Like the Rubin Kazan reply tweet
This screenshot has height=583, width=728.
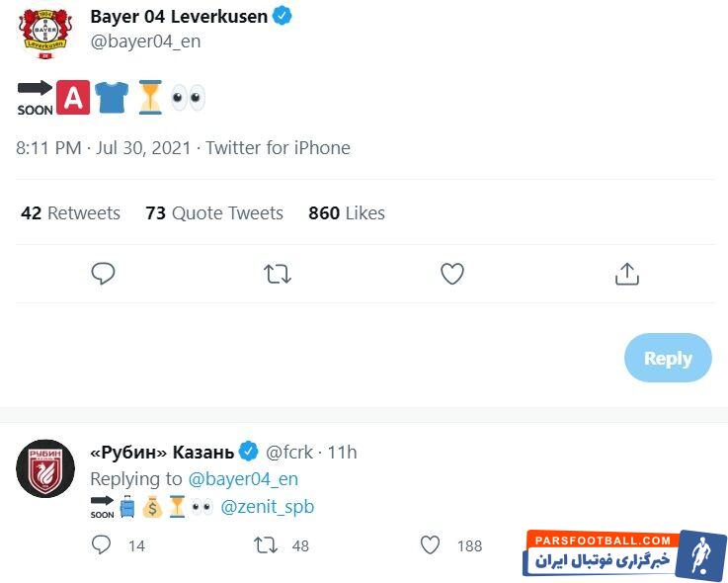pos(431,544)
